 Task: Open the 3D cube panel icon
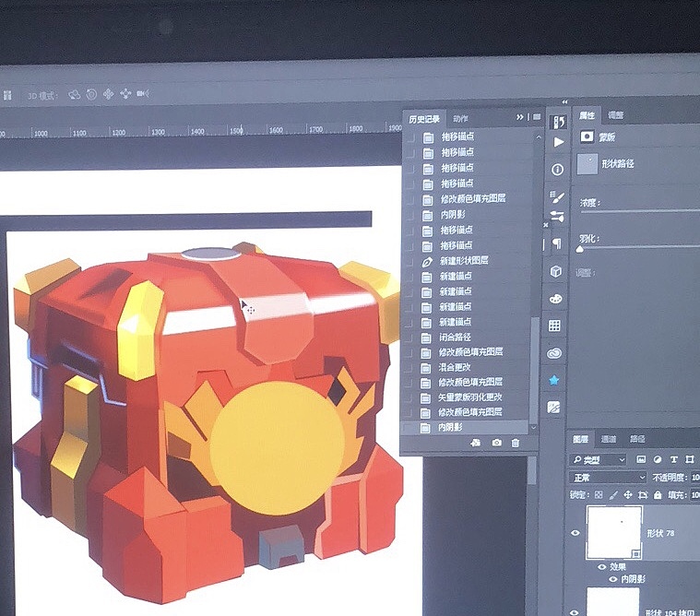pos(556,271)
